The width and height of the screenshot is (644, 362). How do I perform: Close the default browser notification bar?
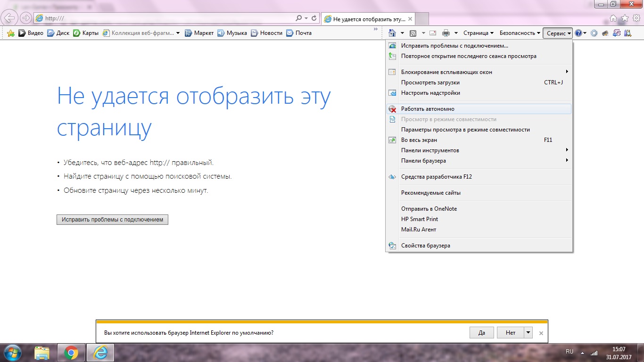pos(541,333)
